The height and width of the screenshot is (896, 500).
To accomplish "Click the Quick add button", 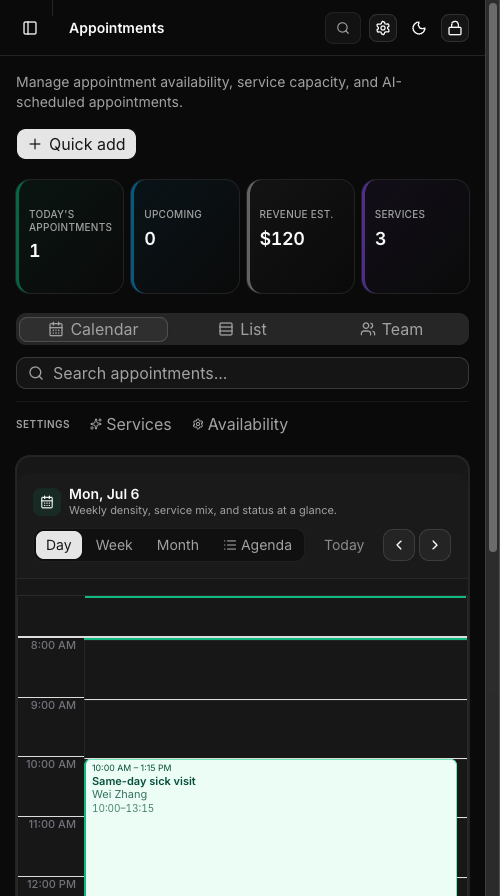I will pyautogui.click(x=77, y=144).
